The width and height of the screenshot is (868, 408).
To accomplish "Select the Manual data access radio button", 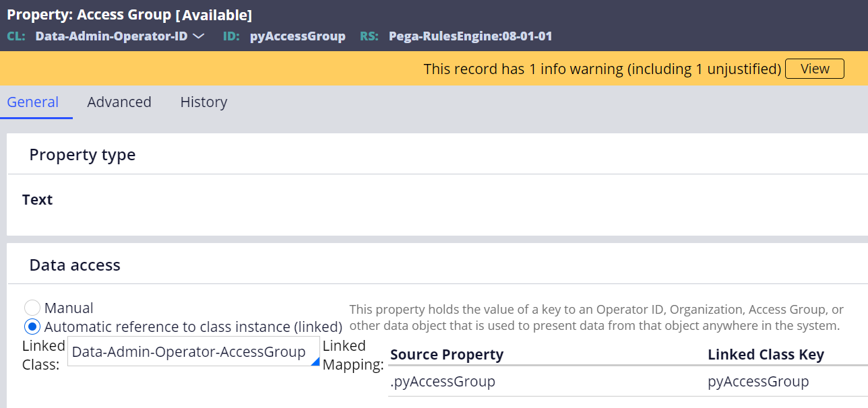I will (x=32, y=307).
